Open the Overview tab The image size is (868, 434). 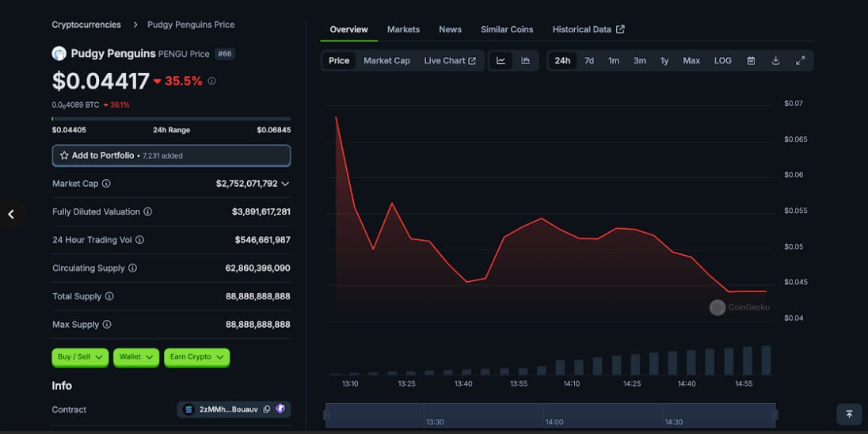click(x=348, y=29)
